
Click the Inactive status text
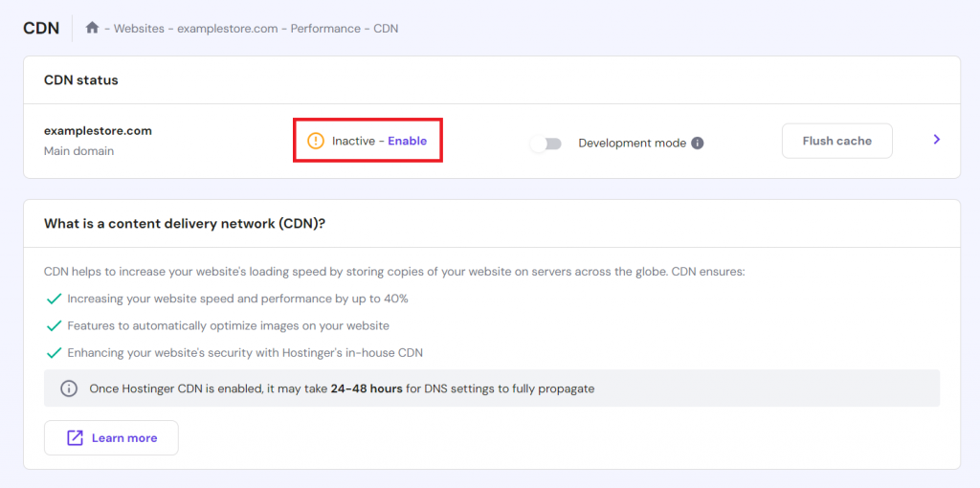tap(353, 141)
